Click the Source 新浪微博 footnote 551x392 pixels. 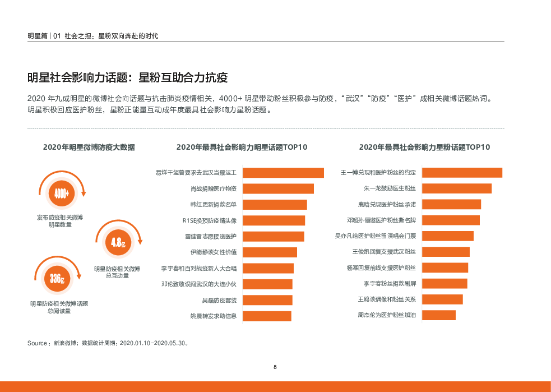point(108,343)
